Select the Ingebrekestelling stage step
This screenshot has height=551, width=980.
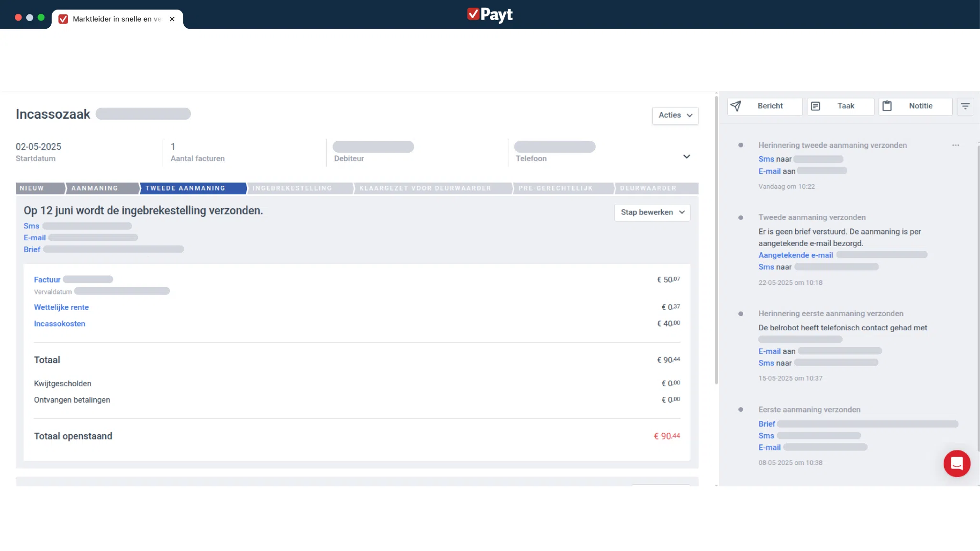pyautogui.click(x=292, y=188)
